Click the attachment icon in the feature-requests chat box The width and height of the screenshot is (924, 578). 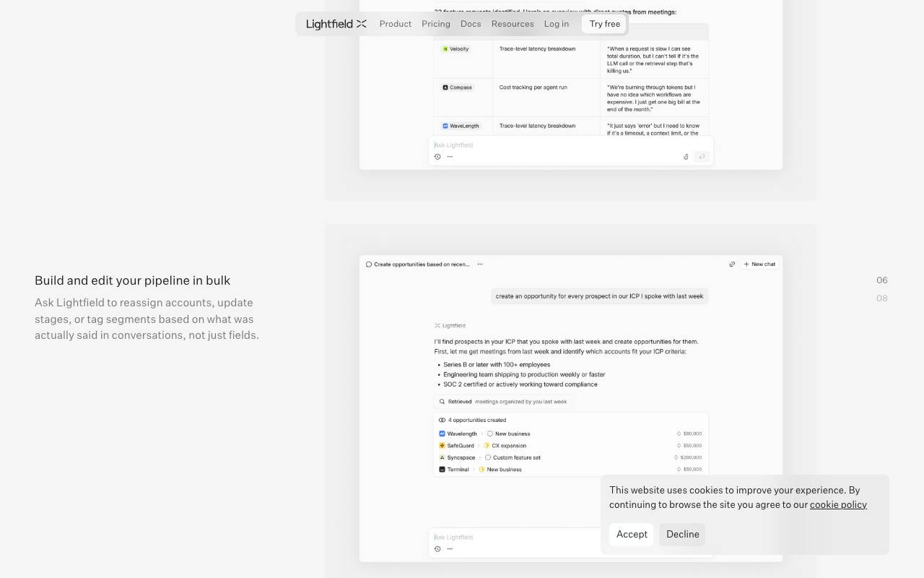point(686,157)
